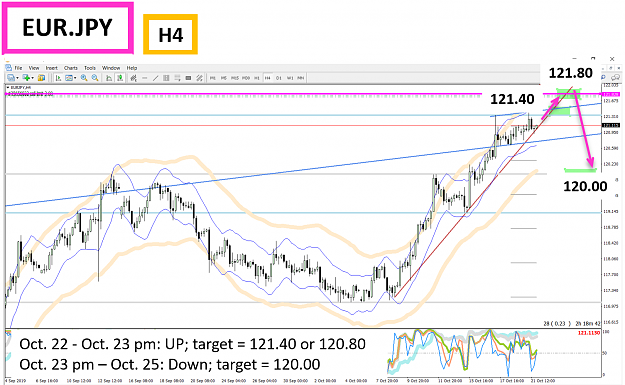
Task: Minimize the inner chart window
Action: tap(603, 69)
